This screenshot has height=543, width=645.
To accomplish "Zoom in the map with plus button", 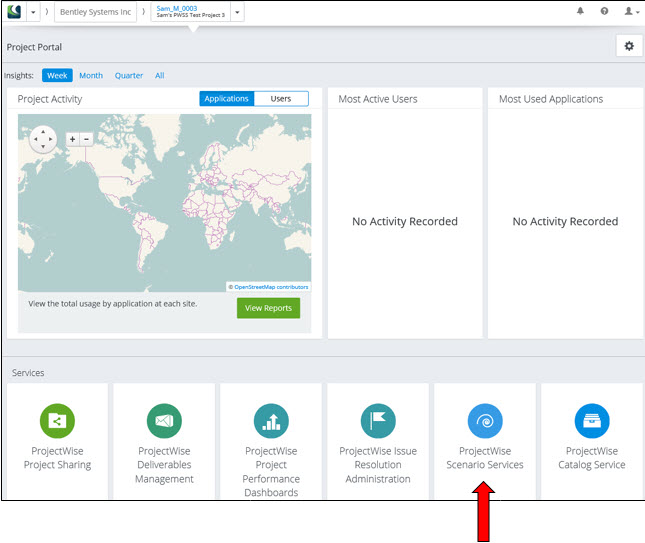I will tap(72, 139).
